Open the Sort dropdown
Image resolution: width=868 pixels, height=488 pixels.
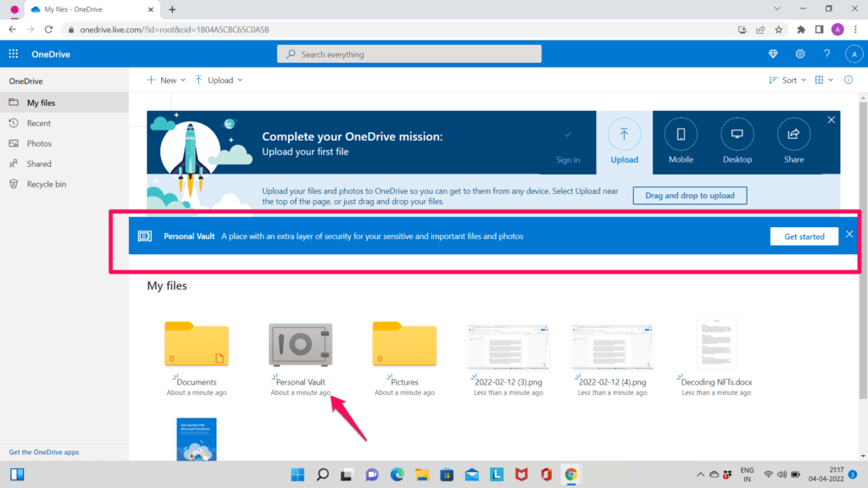pyautogui.click(x=787, y=80)
